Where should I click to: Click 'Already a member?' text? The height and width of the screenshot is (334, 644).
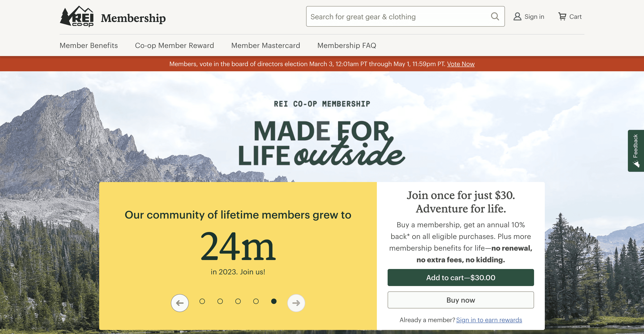[x=427, y=320]
